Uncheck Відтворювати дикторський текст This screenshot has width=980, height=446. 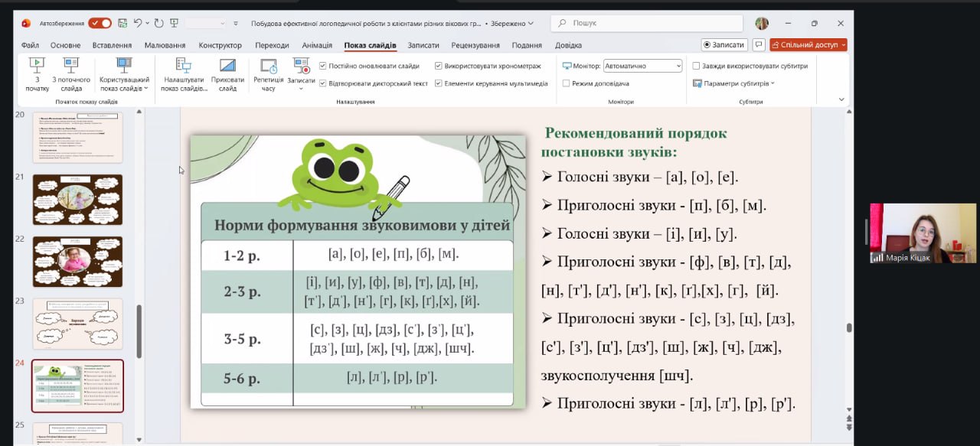(323, 83)
